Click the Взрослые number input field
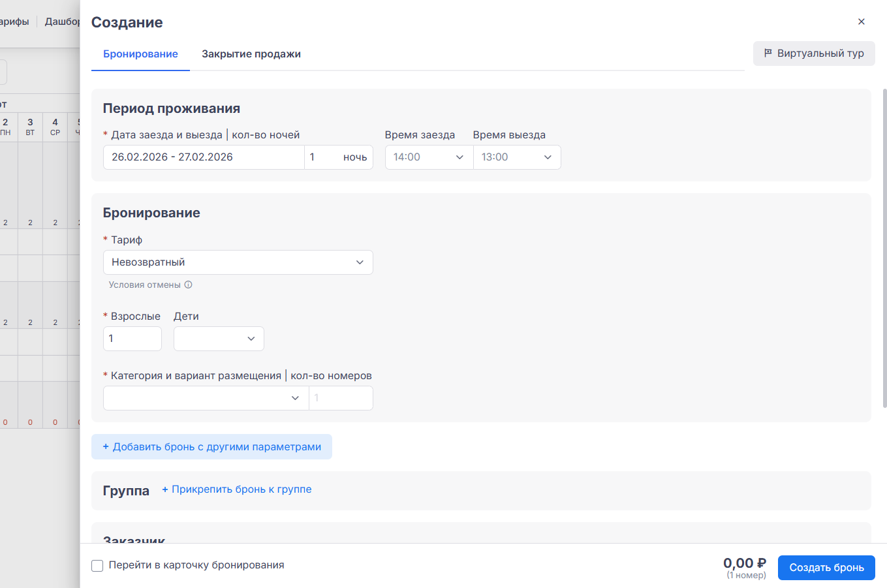This screenshot has width=887, height=588. point(132,339)
